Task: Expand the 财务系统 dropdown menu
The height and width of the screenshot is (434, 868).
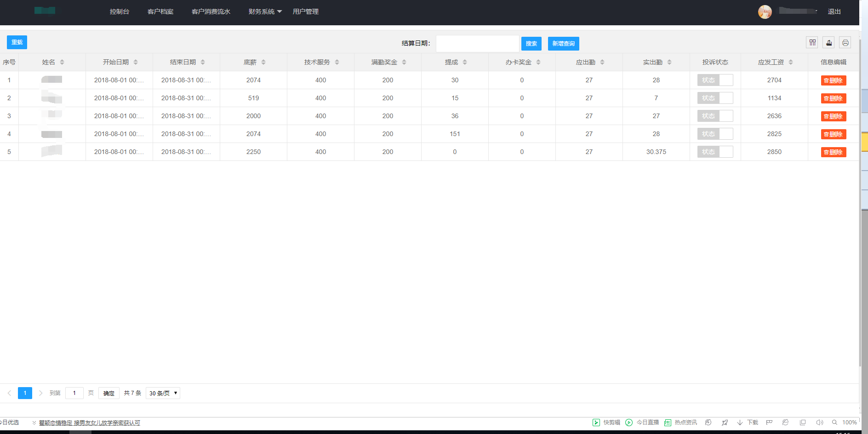Action: click(x=265, y=11)
